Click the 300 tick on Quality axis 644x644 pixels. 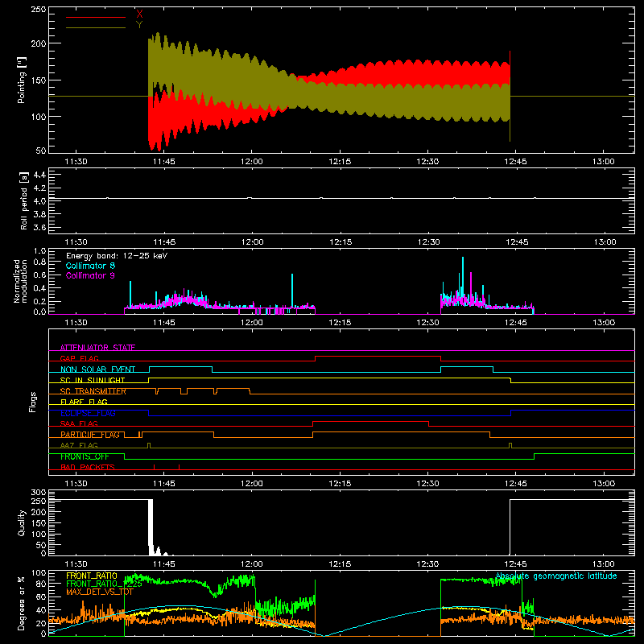38,493
